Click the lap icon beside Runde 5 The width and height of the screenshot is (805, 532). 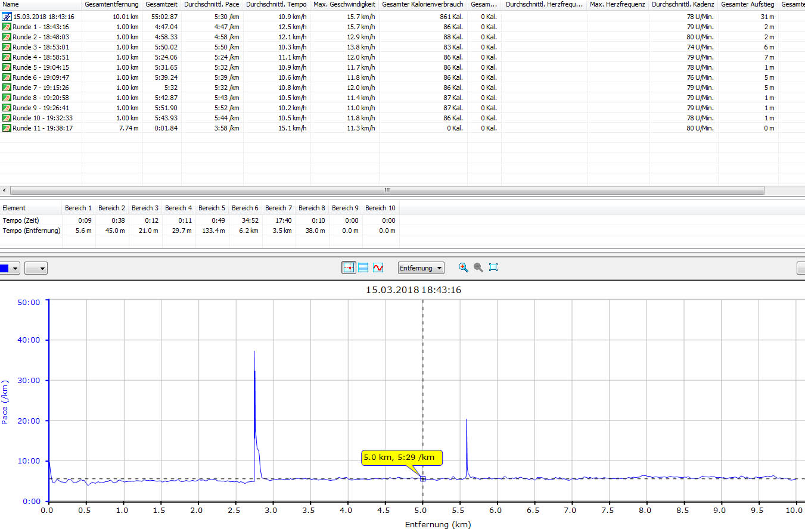7,67
